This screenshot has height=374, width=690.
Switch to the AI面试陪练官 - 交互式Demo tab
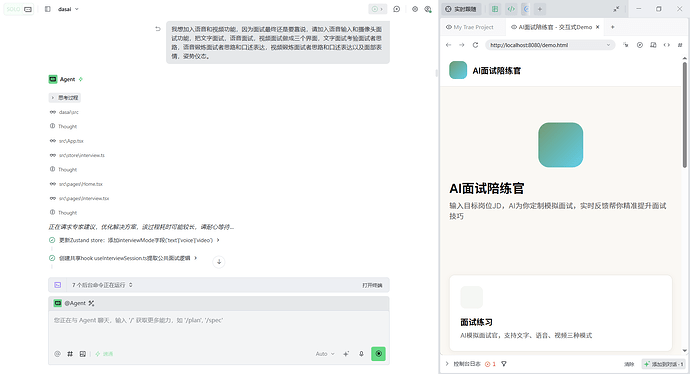coord(551,27)
